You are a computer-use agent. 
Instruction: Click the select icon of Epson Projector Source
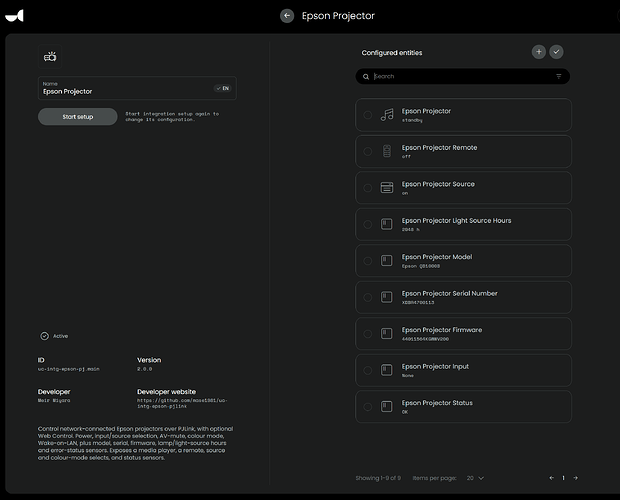pos(387,188)
